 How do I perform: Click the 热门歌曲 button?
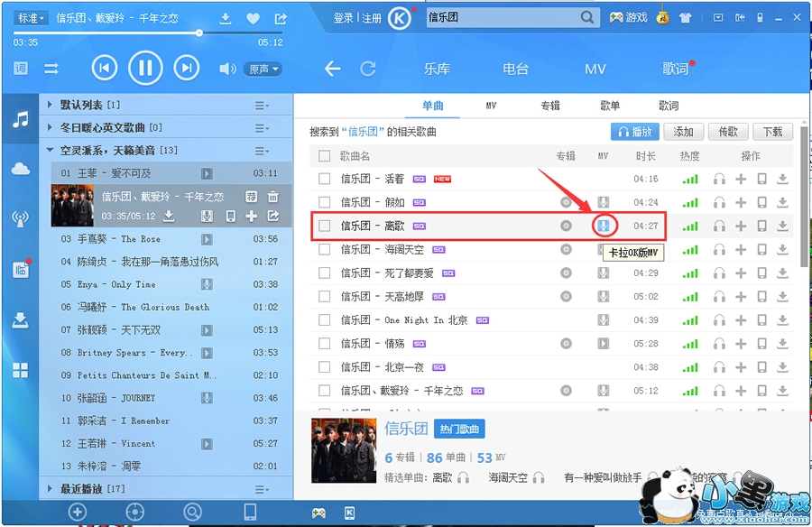(459, 429)
